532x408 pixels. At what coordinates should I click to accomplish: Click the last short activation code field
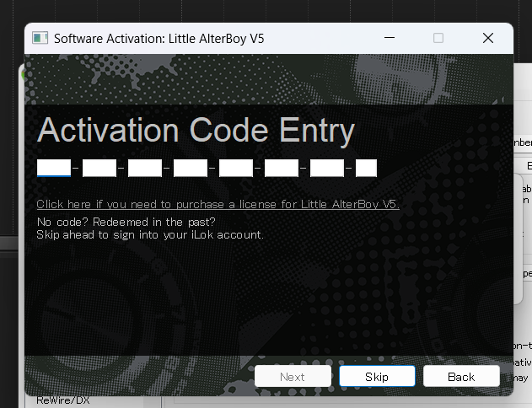coord(366,169)
